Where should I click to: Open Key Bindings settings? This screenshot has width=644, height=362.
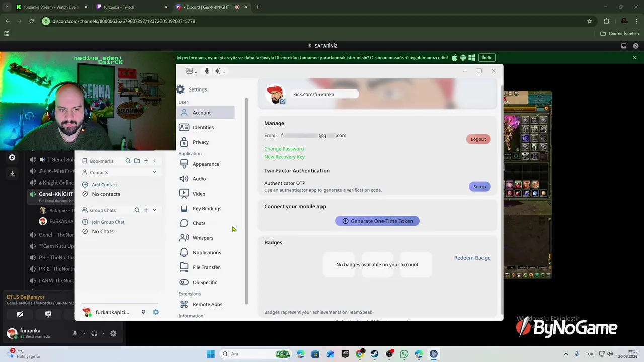(206, 208)
